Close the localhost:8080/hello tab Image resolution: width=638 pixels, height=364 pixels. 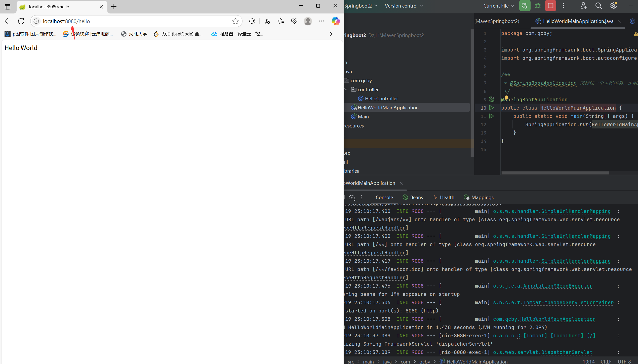click(x=101, y=7)
